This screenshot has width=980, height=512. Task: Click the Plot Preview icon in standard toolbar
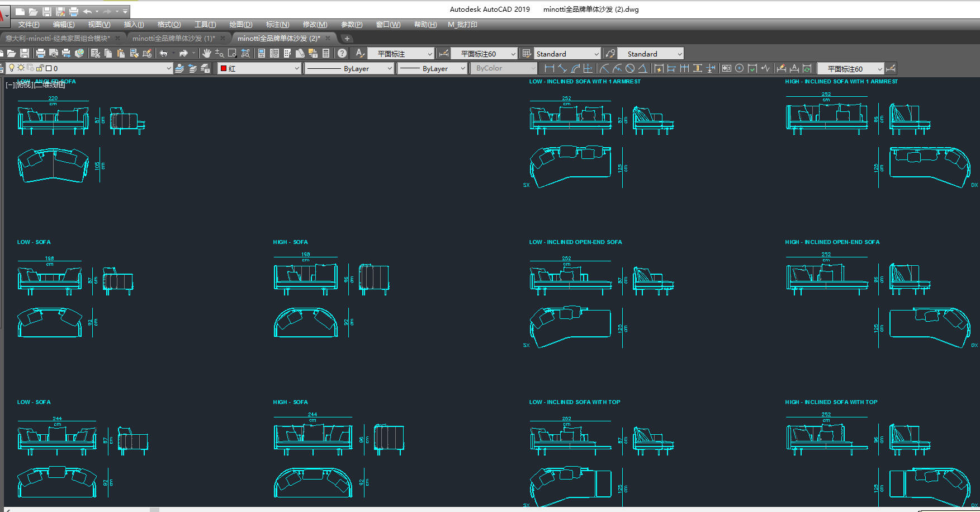(53, 53)
